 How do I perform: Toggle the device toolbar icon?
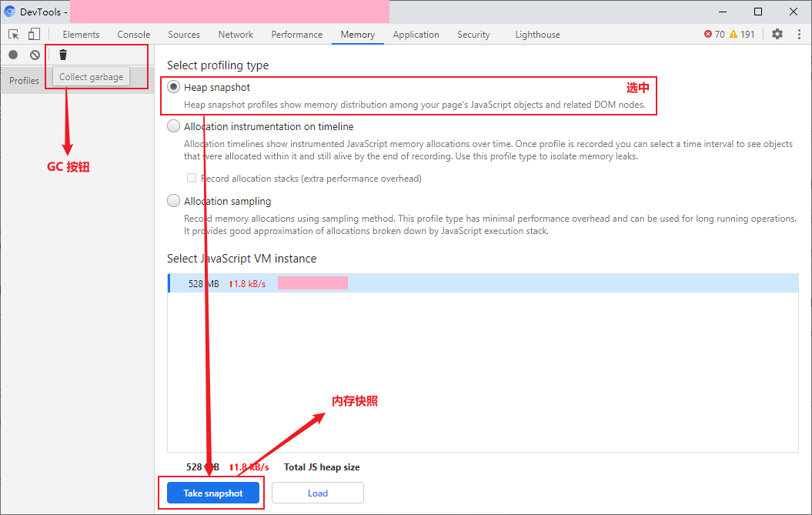tap(34, 35)
